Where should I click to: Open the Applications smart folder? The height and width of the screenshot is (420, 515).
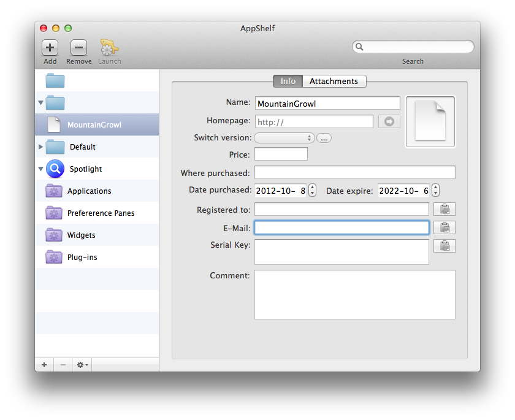click(97, 191)
